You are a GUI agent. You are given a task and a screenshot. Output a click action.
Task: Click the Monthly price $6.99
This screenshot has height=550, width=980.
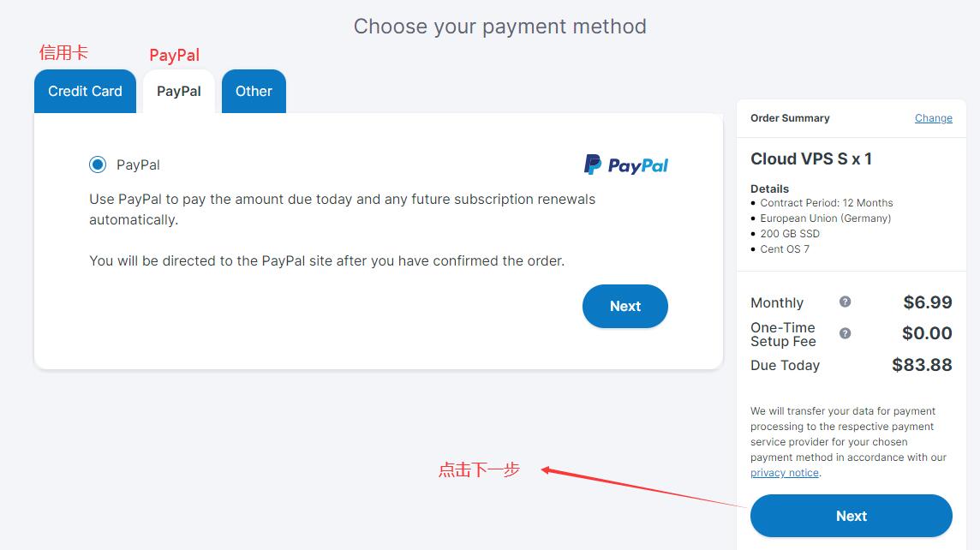(928, 302)
